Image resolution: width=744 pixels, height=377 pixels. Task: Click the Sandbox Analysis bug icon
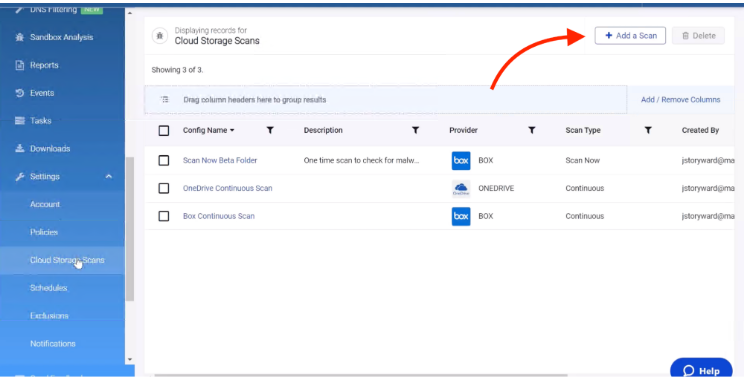pos(19,37)
